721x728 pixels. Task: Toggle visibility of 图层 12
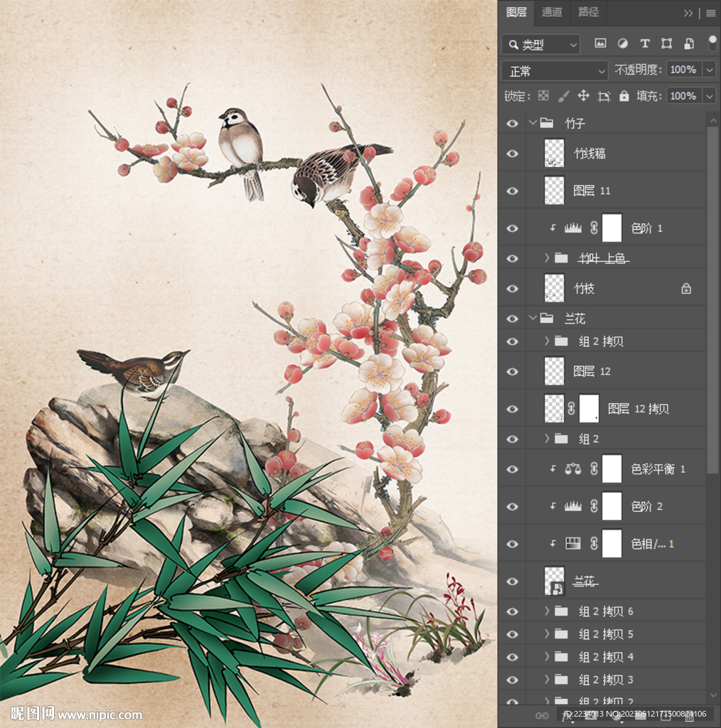coord(512,371)
